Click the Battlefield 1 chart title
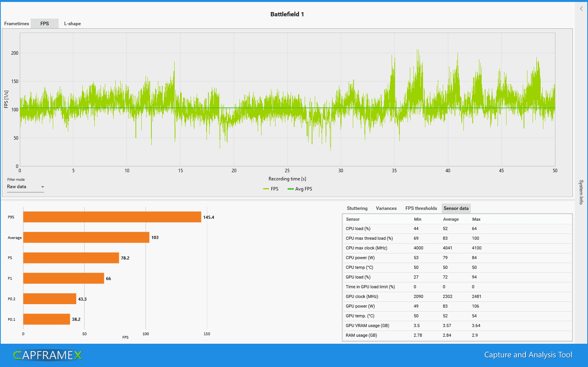This screenshot has height=367, width=588. [x=287, y=14]
